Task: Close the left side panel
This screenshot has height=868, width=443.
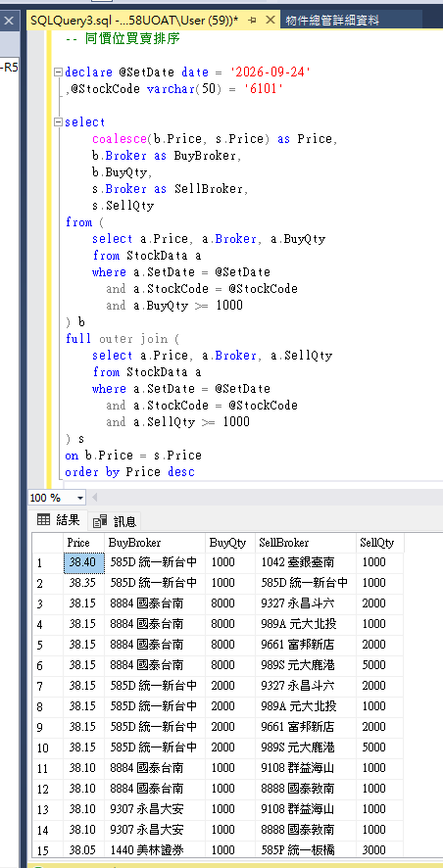Action: click(x=9, y=21)
